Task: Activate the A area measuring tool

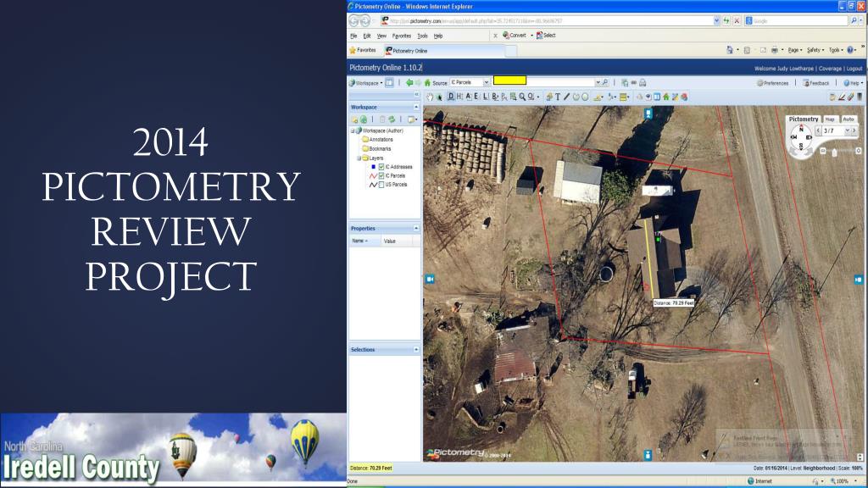Action: (468, 97)
